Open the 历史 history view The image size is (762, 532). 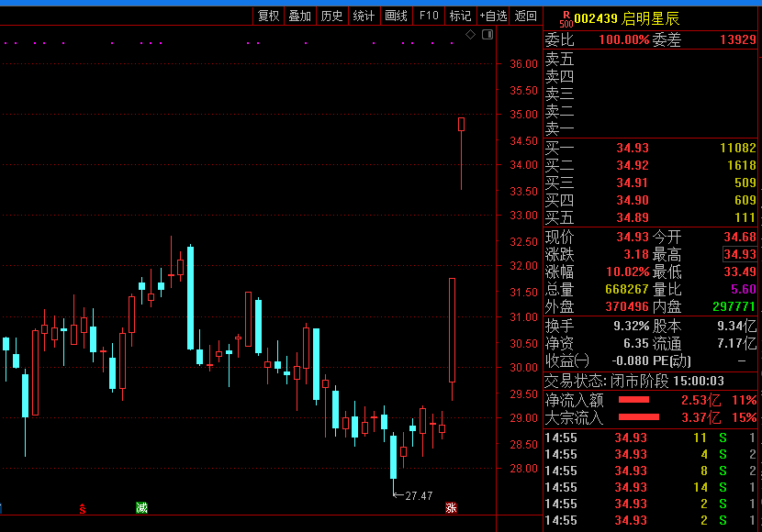(332, 16)
